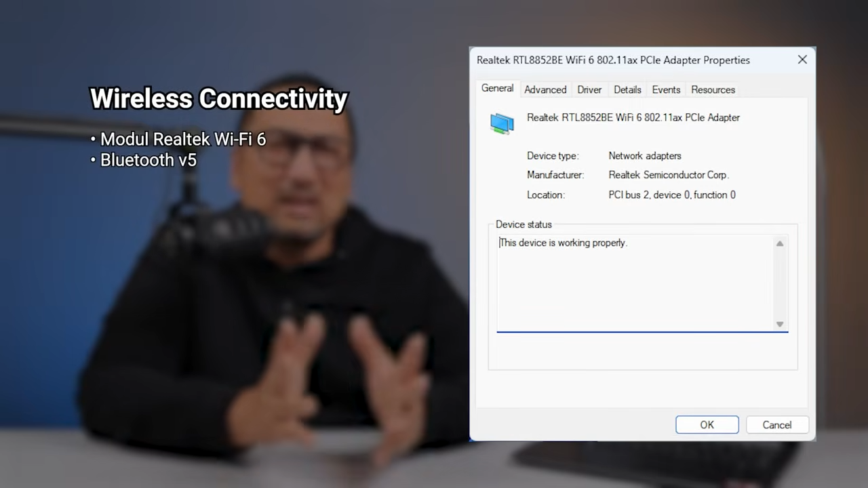Select the Realtek adapter icon in the dialog
Image resolution: width=868 pixels, height=488 pixels.
click(502, 123)
